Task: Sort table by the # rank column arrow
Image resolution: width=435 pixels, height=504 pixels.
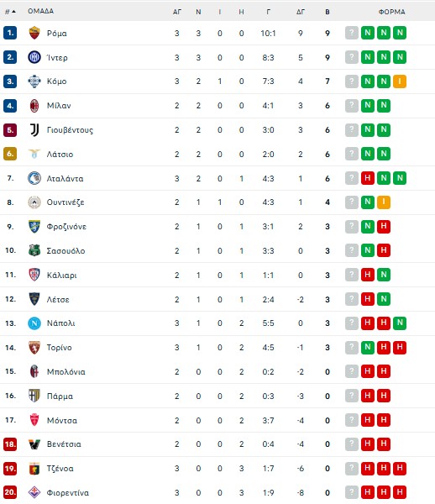Action: (10, 11)
